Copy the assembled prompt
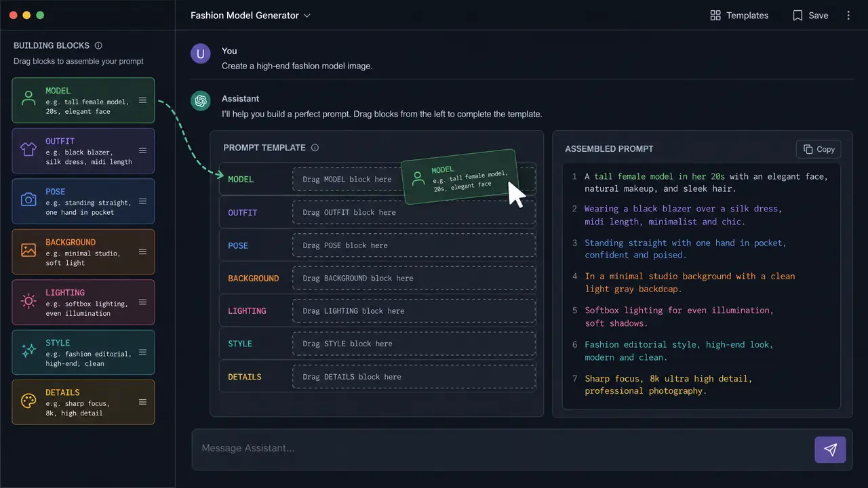 click(818, 149)
